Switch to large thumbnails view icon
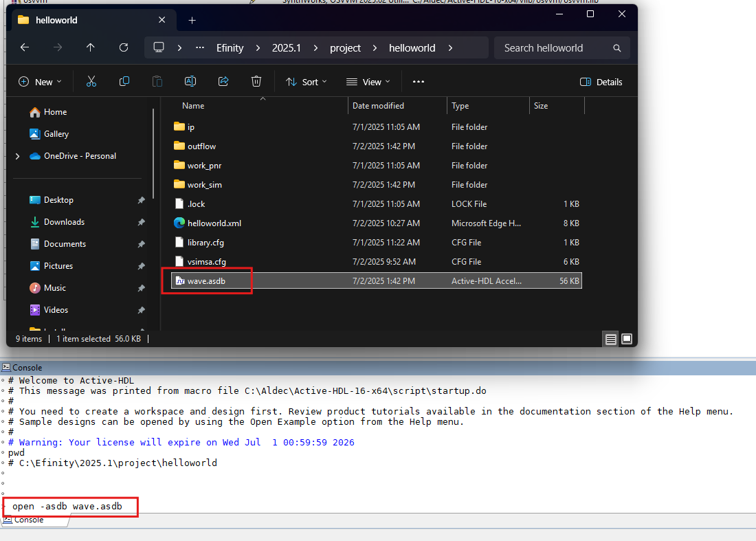 point(627,339)
